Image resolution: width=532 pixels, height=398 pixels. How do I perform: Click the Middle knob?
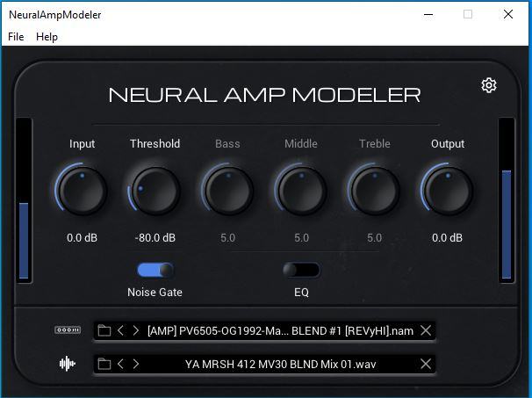pyautogui.click(x=301, y=190)
